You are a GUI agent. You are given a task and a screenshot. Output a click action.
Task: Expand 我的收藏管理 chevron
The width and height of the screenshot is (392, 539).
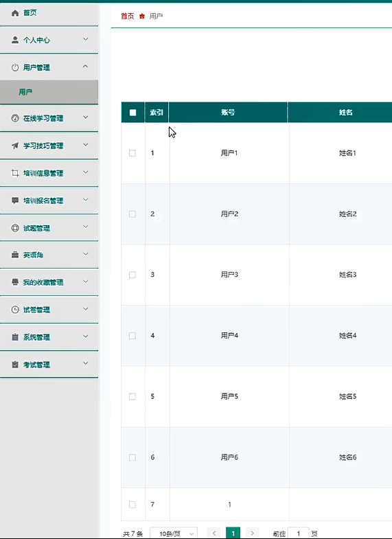(86, 282)
